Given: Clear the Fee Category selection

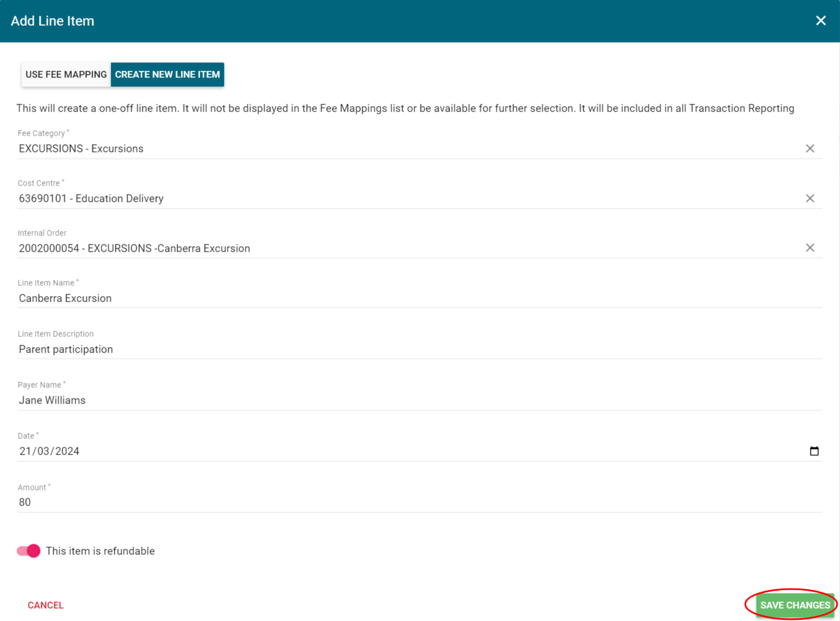Looking at the screenshot, I should click(810, 149).
